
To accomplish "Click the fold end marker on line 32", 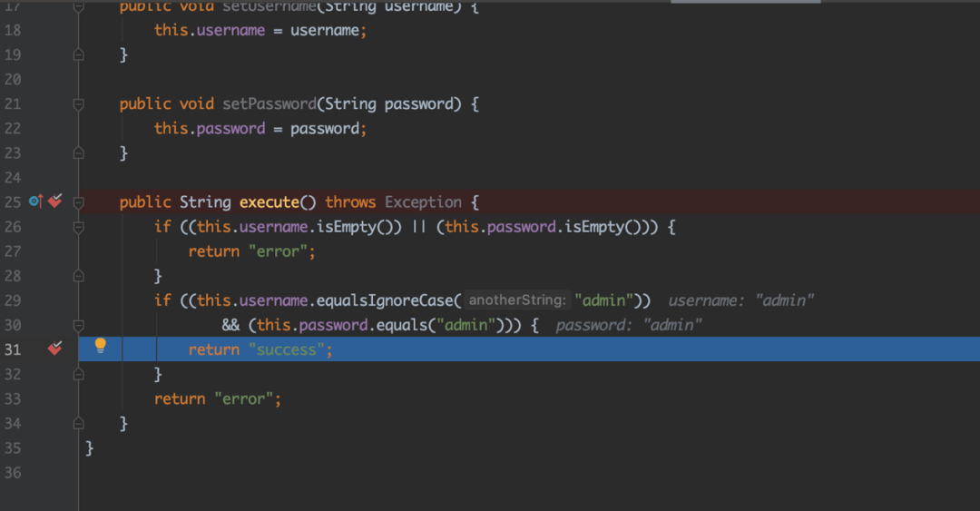I will click(x=79, y=374).
